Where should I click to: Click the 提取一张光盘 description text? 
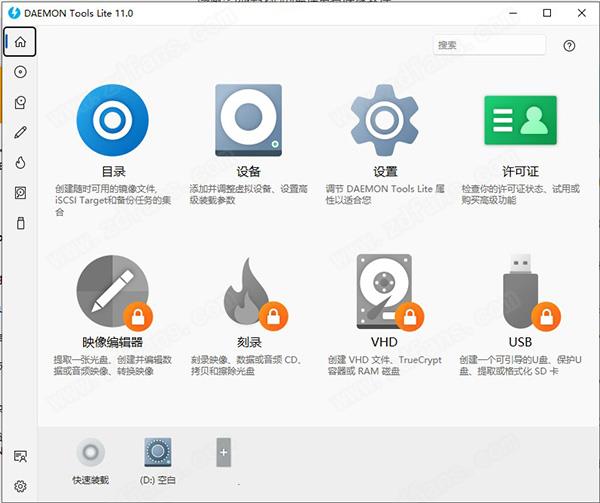[x=112, y=365]
